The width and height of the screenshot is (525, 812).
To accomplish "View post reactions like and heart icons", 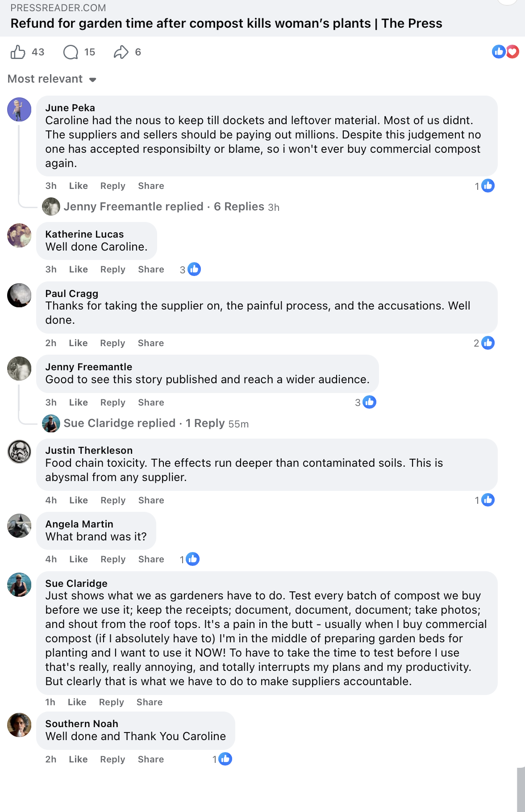I will tap(505, 52).
